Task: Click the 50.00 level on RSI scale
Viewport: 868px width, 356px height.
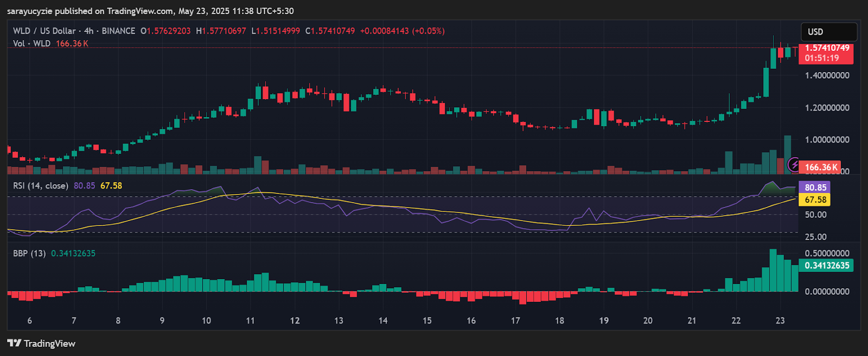Action: pos(815,215)
